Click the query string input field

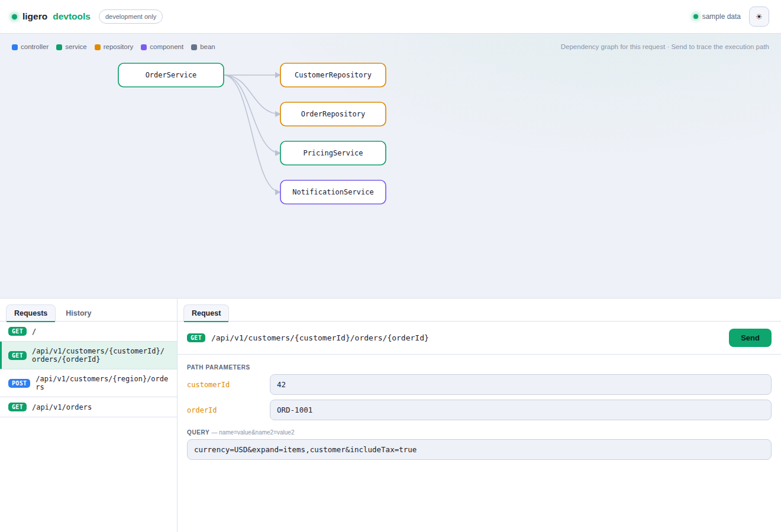479,450
